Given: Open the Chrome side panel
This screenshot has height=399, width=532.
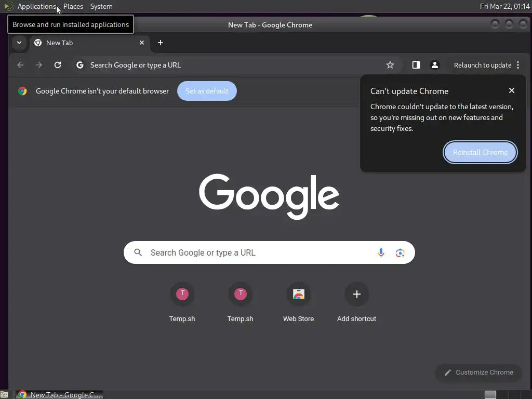Looking at the screenshot, I should (416, 65).
